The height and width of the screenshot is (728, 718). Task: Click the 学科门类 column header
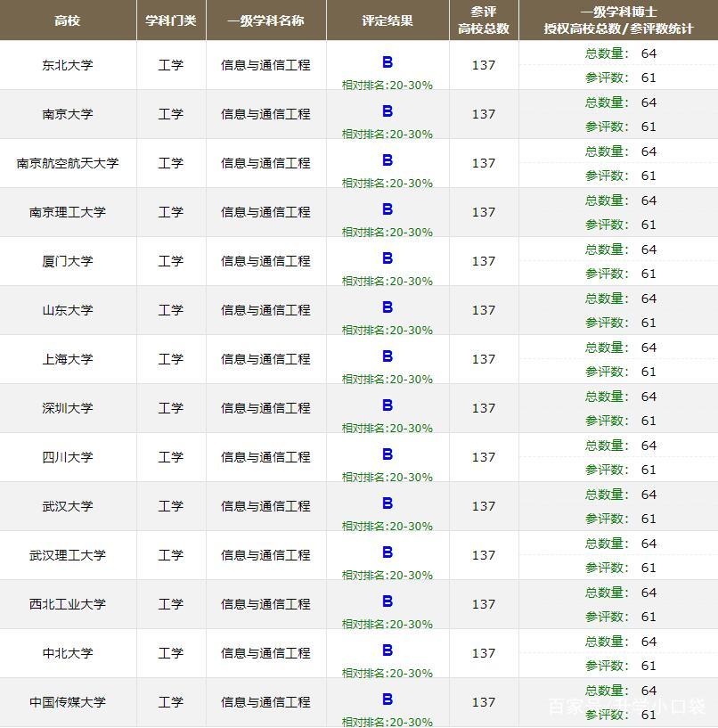pos(171,20)
